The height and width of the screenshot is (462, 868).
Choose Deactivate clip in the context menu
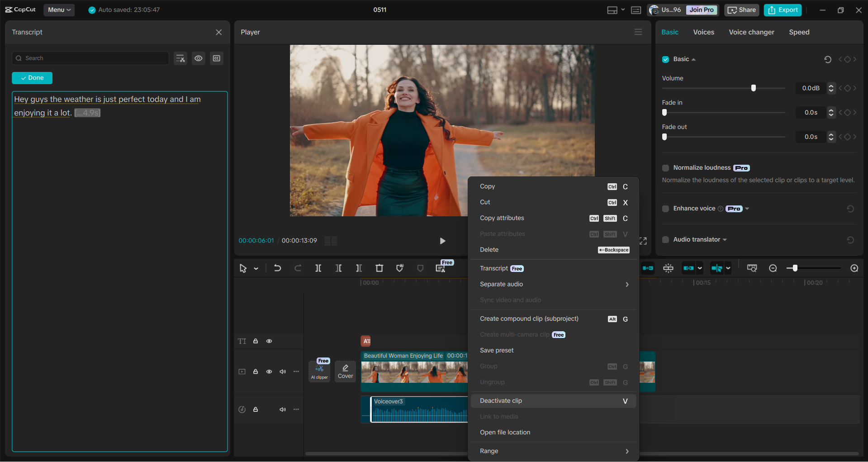point(501,400)
